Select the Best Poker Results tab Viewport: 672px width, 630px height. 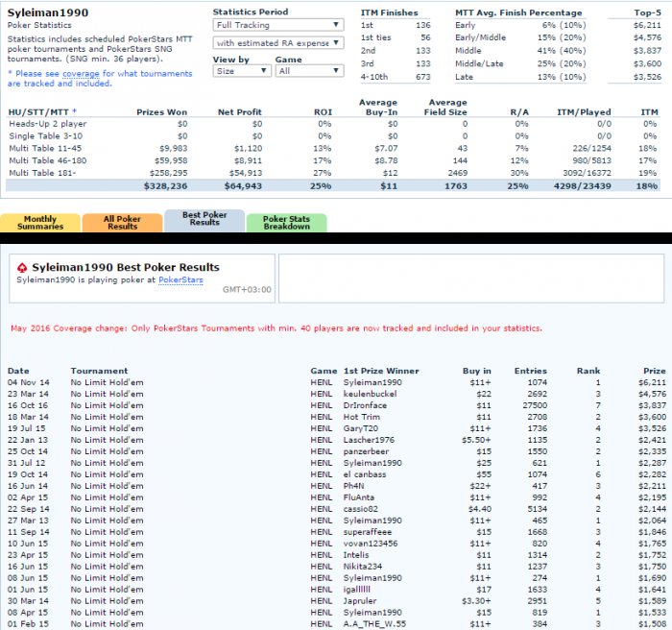204,218
